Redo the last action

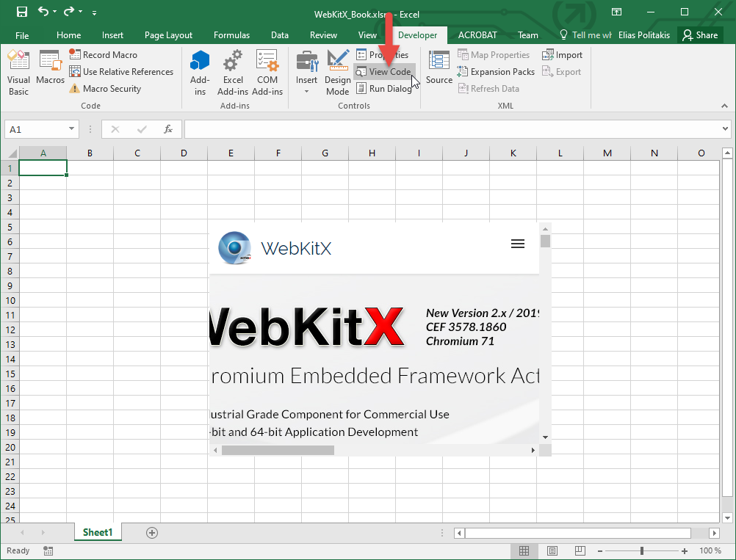[x=69, y=12]
